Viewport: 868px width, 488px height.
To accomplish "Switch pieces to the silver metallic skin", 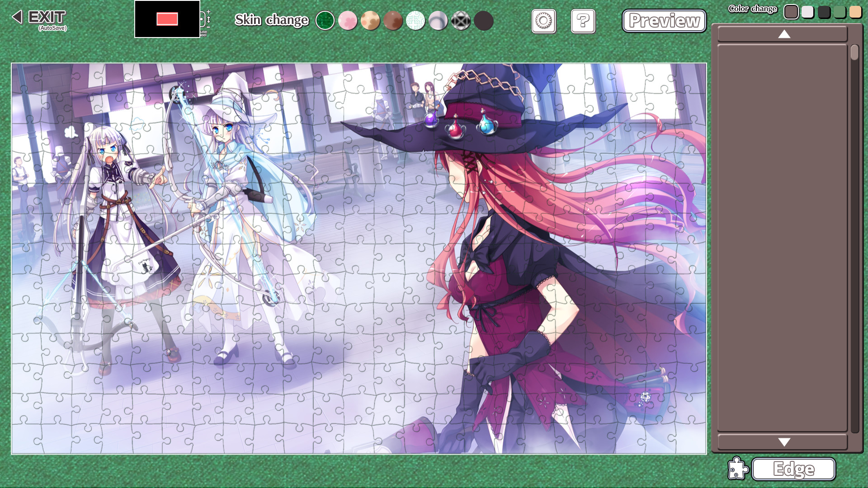I will 438,21.
